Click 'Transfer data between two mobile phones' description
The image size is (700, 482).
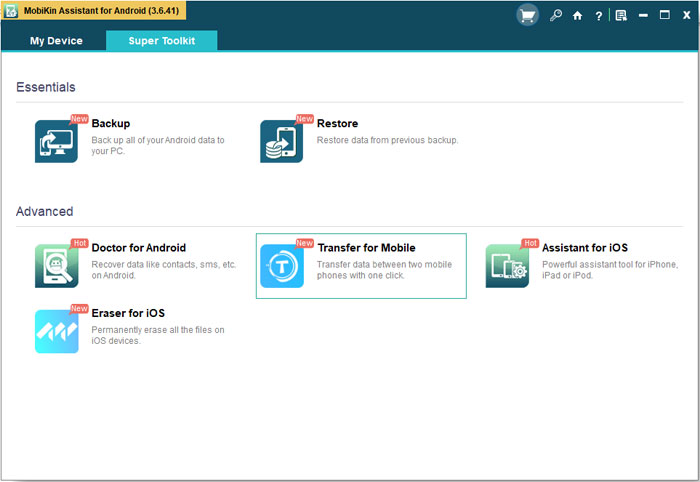(384, 270)
